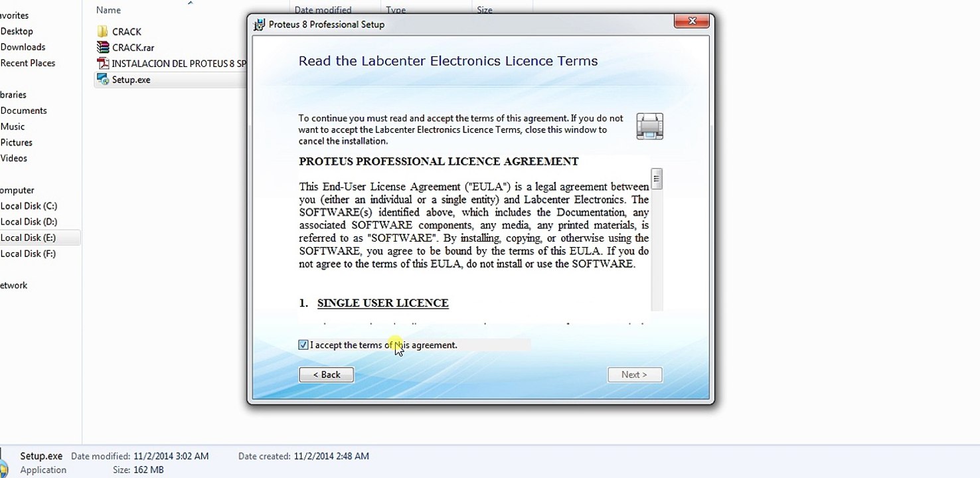This screenshot has width=980, height=478.
Task: Select Computer in the Explorer navigation pane
Action: pos(17,191)
